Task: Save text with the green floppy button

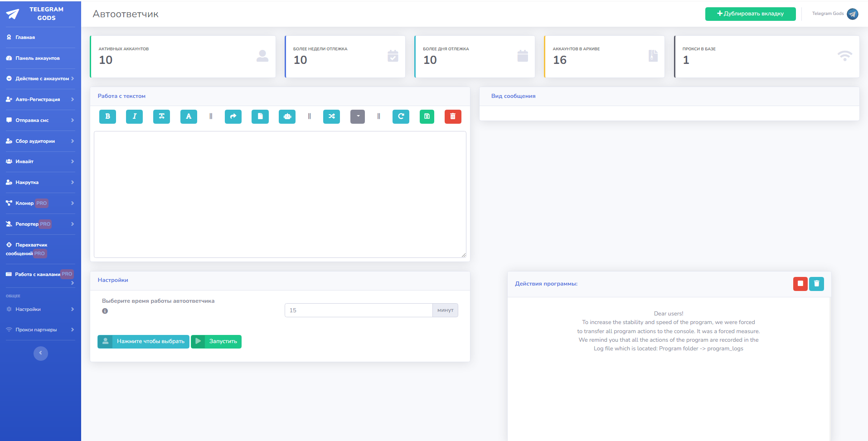Action: tap(427, 116)
